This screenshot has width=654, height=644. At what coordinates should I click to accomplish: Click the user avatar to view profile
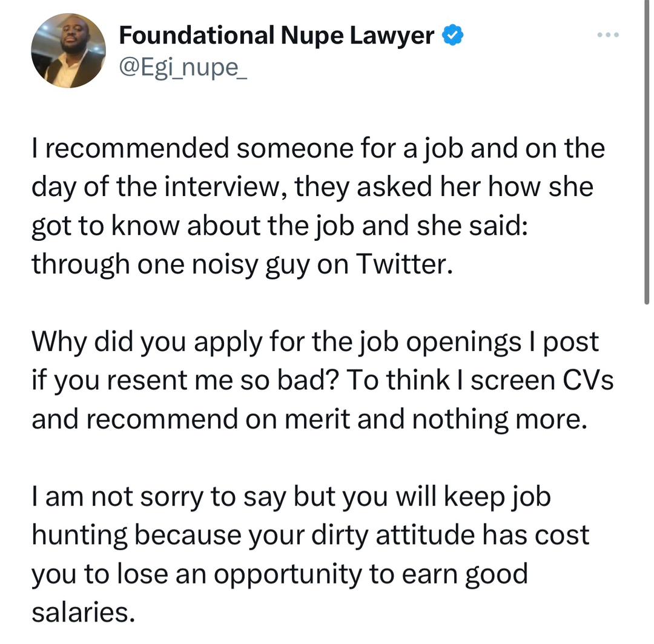point(68,50)
